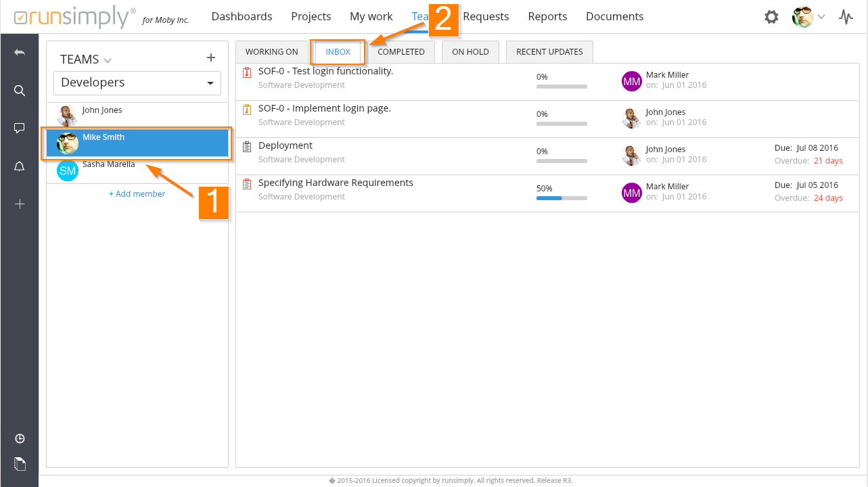This screenshot has height=487, width=868.
Task: Open the documents copy icon at sidebar bottom
Action: pos(20,464)
